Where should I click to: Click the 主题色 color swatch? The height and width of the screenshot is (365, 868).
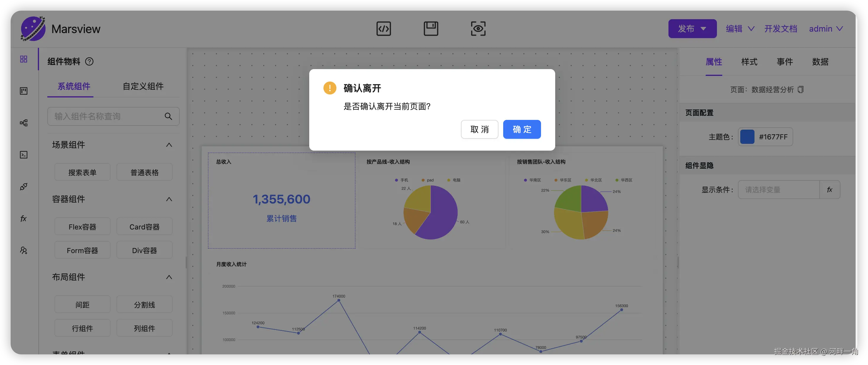point(747,137)
